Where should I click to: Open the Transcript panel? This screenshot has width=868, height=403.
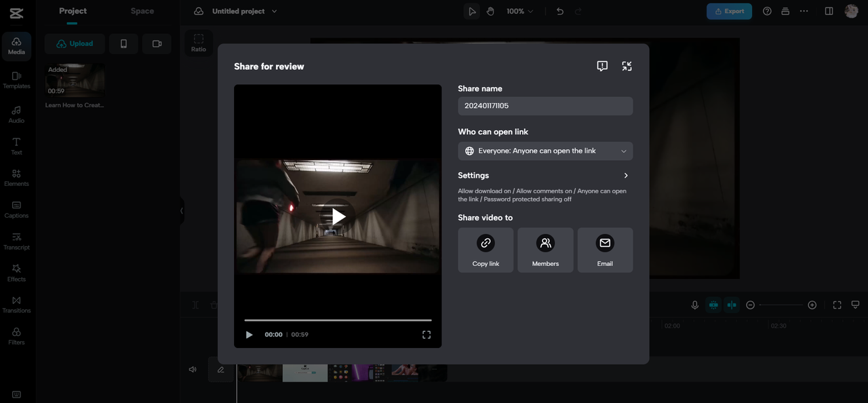click(16, 242)
